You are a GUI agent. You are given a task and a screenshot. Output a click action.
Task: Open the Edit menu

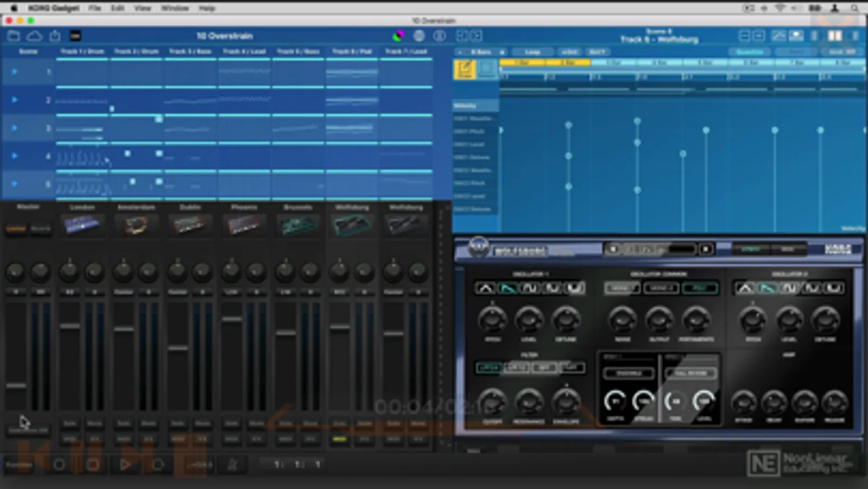pyautogui.click(x=117, y=8)
